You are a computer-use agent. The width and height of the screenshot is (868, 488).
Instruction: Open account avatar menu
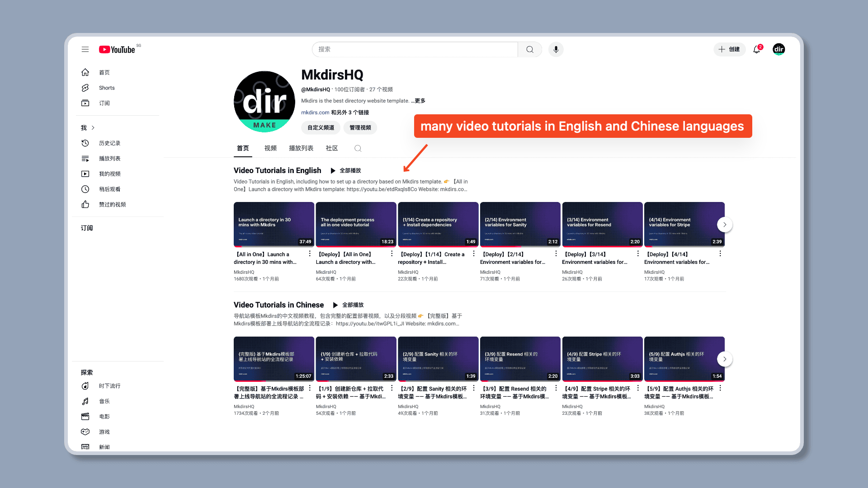click(778, 49)
